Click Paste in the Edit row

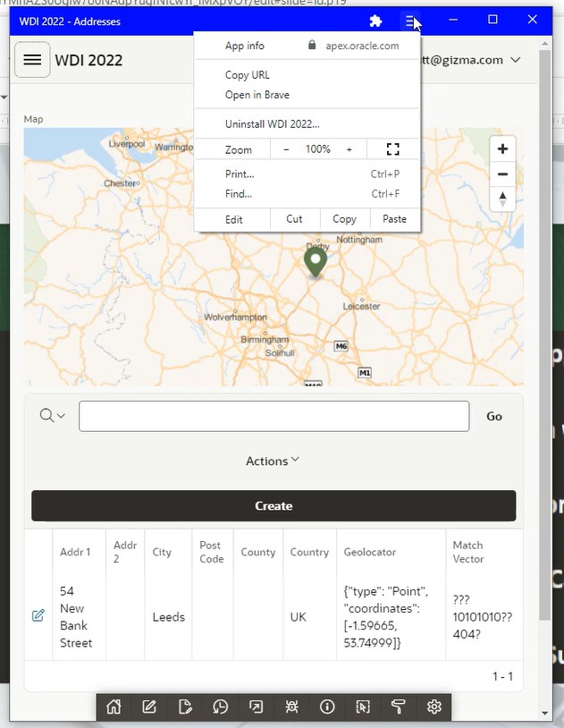(x=394, y=219)
